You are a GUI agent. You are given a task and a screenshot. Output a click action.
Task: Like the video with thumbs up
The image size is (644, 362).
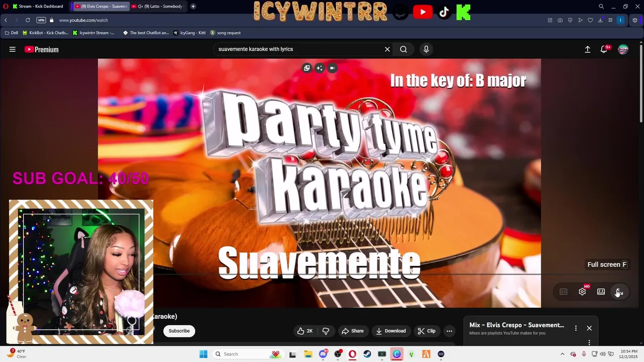point(305,331)
